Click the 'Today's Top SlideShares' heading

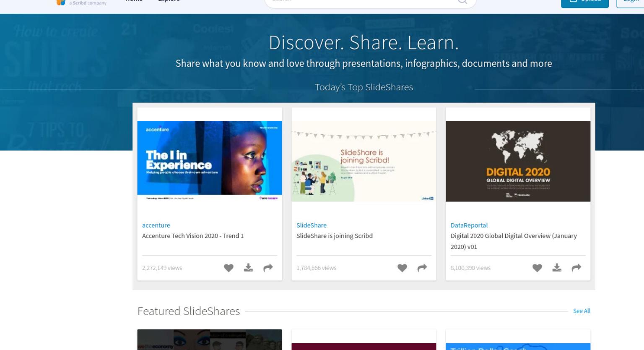point(364,87)
